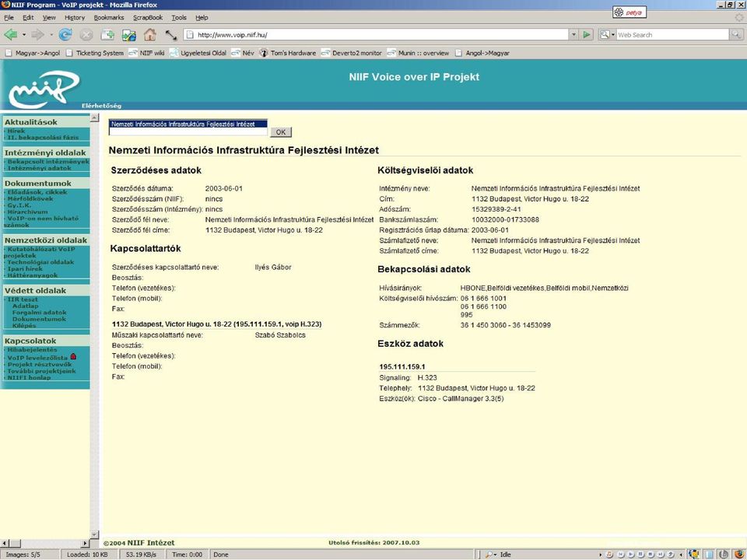This screenshot has height=560, width=747.
Task: Select the highlighted institution in the list box
Action: click(188, 124)
